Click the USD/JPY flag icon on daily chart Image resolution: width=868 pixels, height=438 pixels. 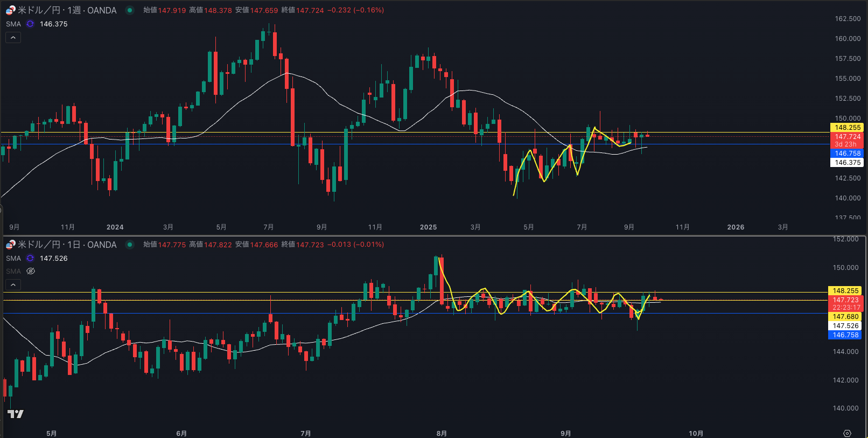click(x=10, y=245)
